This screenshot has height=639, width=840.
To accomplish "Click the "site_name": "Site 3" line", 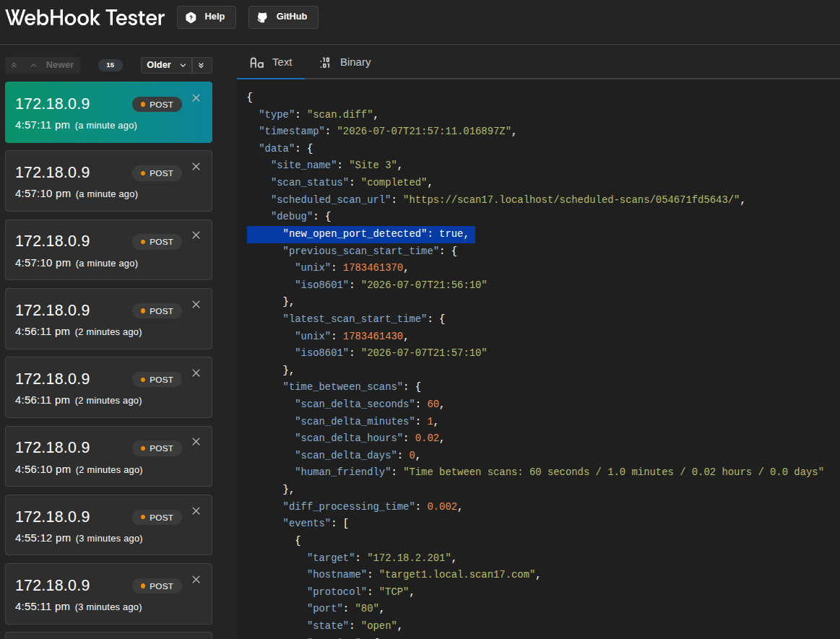I will 337,165.
